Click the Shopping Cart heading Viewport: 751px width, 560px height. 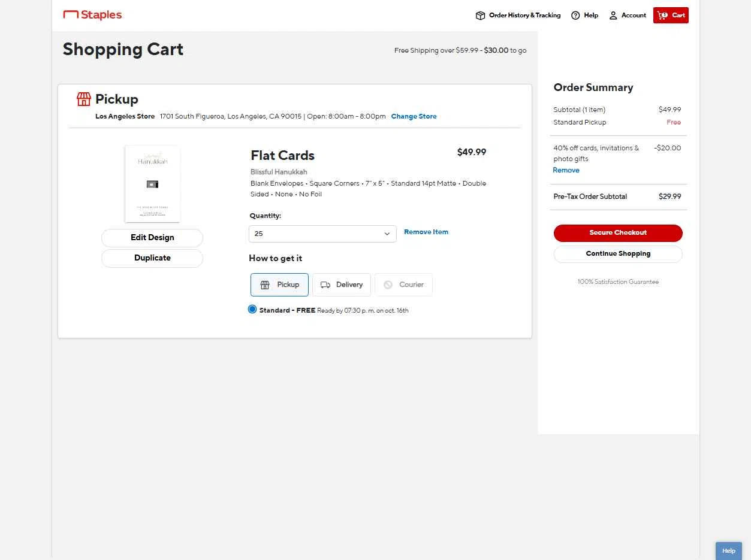click(x=123, y=49)
